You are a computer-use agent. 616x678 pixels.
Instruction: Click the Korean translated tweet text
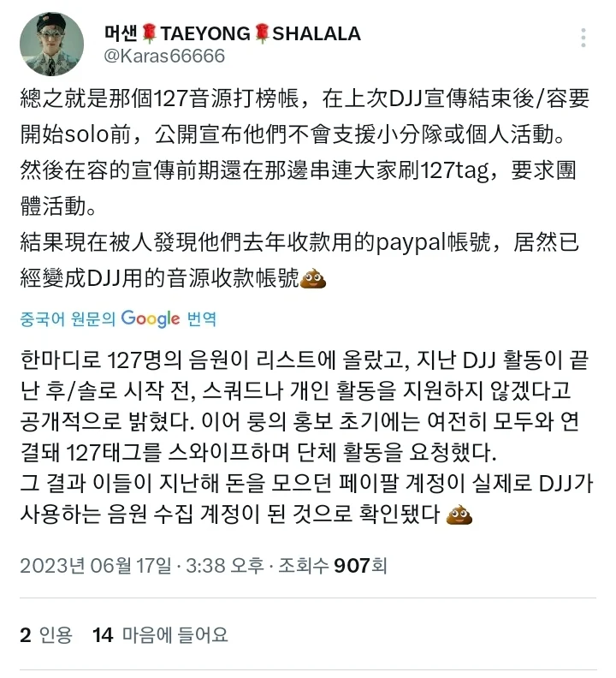[306, 437]
